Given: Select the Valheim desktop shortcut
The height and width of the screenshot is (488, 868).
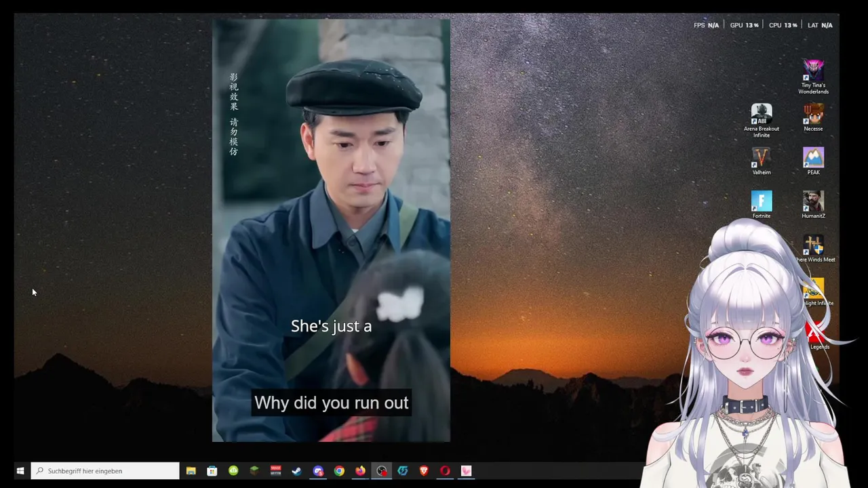Looking at the screenshot, I should (x=762, y=161).
